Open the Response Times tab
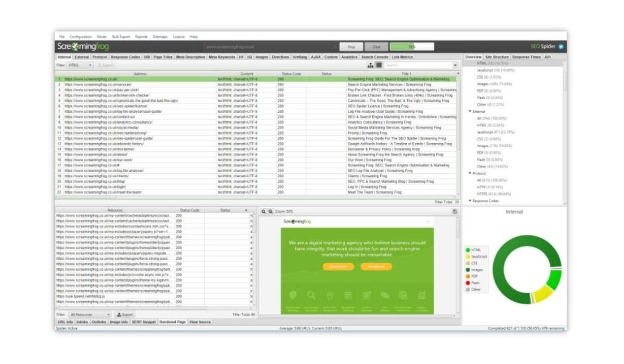Screen dimensions: 624x364 point(526,57)
